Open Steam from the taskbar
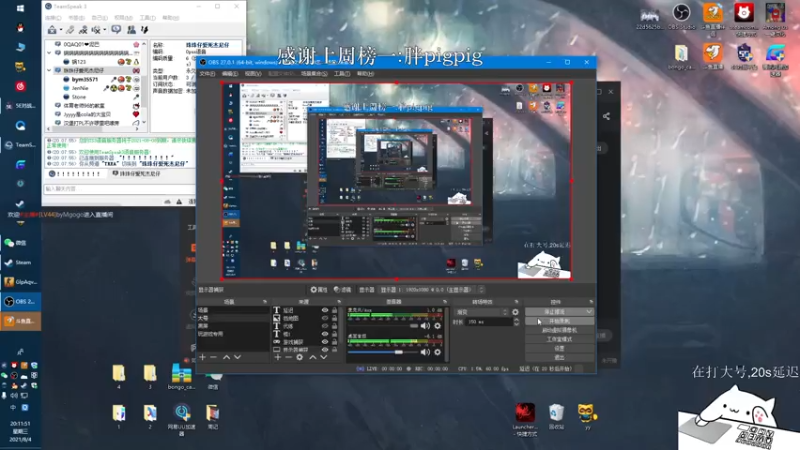The width and height of the screenshot is (800, 450). point(20,262)
